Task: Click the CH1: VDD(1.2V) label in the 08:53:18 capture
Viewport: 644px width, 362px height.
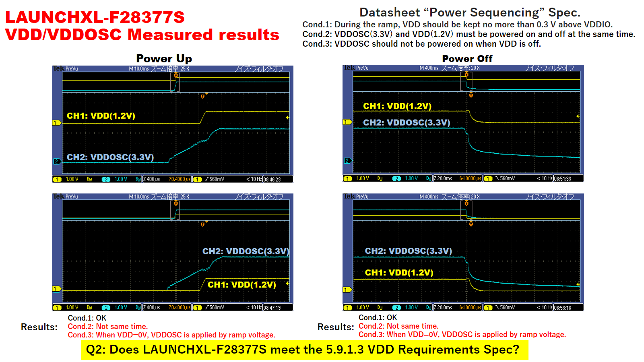Action: tap(399, 273)
